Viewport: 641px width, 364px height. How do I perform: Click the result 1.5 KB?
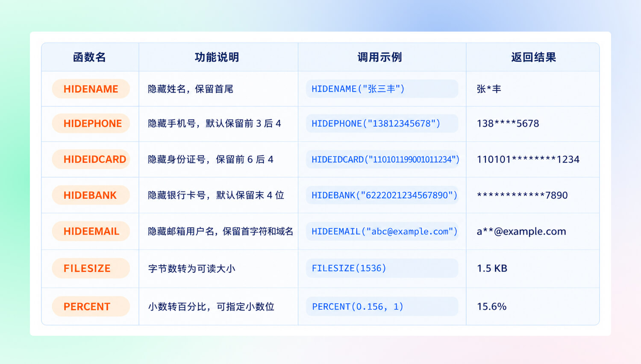[x=492, y=268]
